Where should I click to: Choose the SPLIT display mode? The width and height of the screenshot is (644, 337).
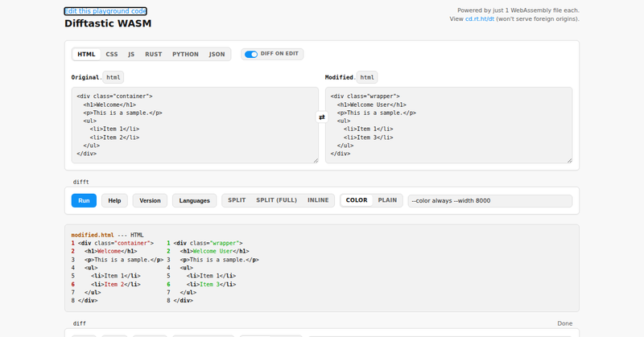[237, 200]
